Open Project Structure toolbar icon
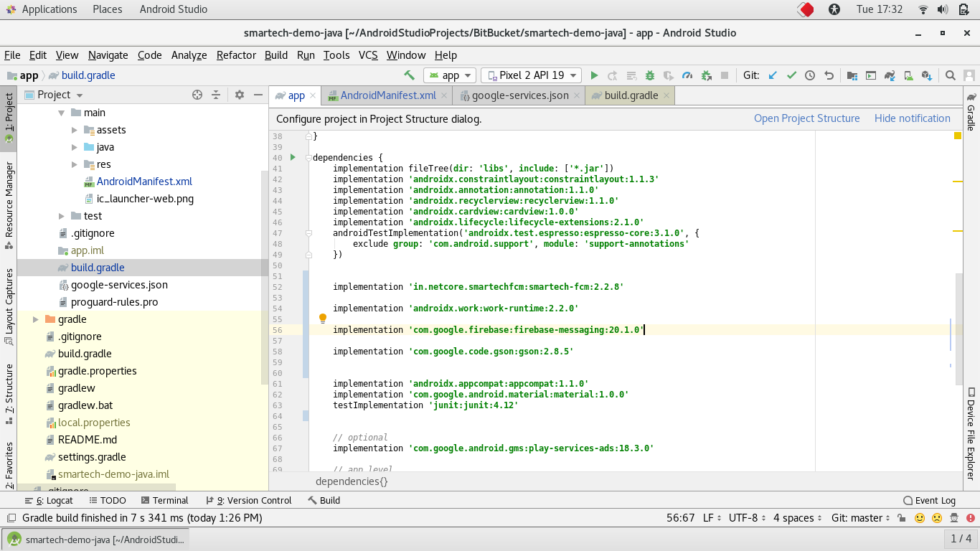Image resolution: width=980 pixels, height=551 pixels. coord(852,75)
